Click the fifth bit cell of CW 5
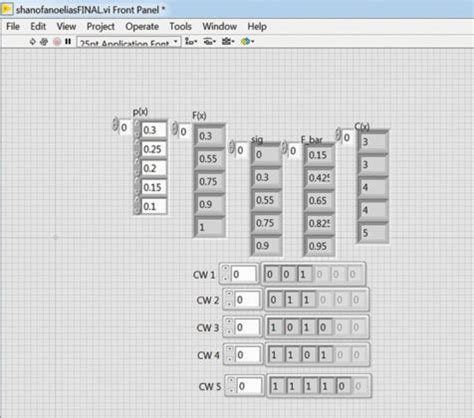Image resolution: width=474 pixels, height=418 pixels. 342,386
